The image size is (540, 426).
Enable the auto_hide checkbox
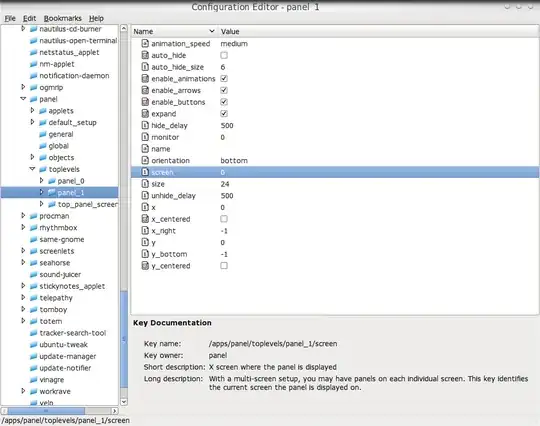tap(224, 55)
